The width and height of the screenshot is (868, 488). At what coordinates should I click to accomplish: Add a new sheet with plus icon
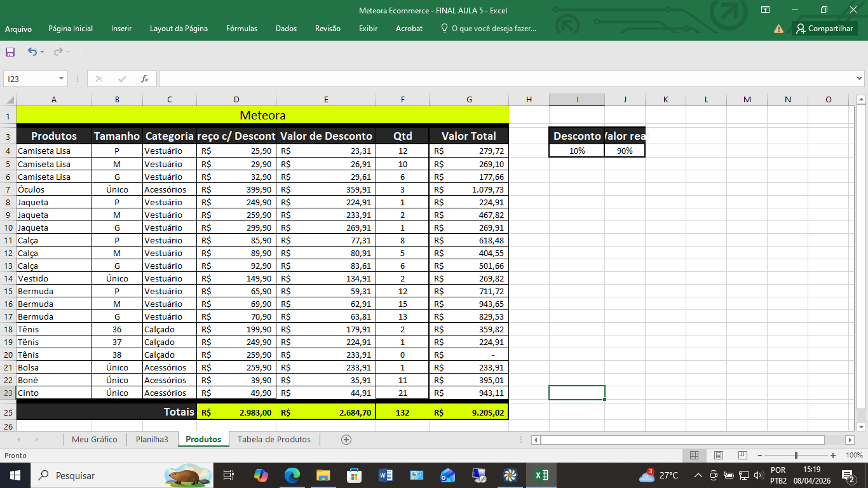tap(346, 440)
